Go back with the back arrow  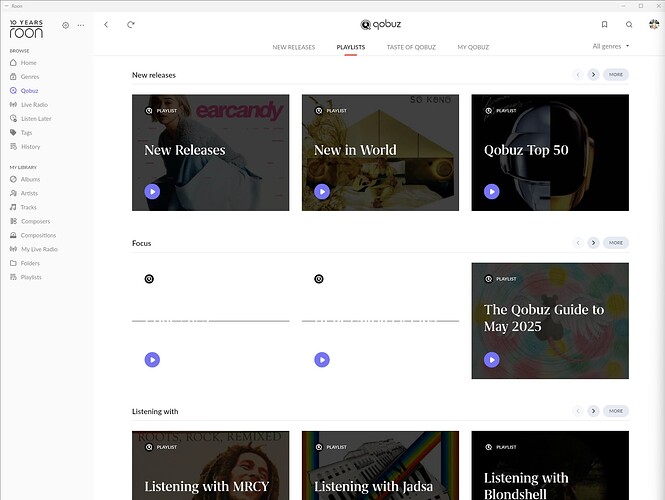[x=106, y=25]
